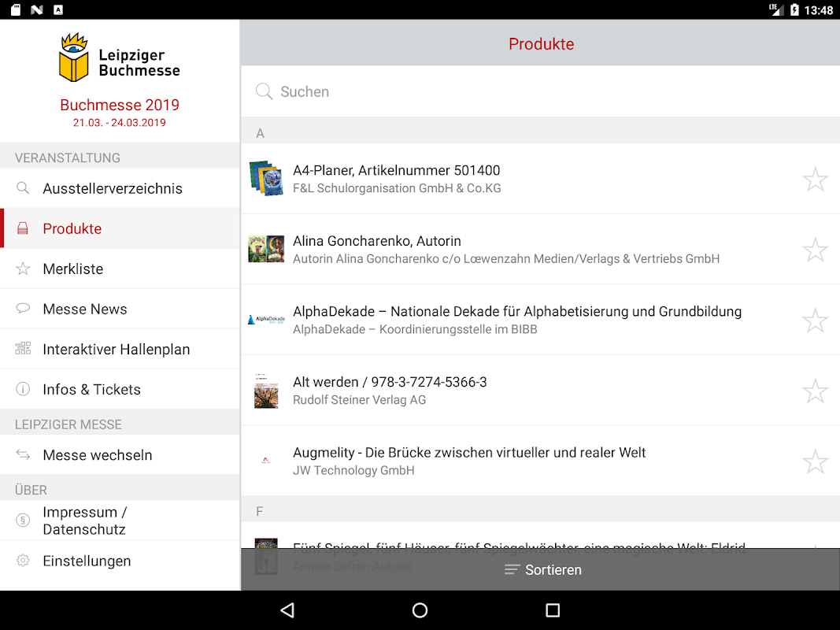Star the A4-Planer product
Image resolution: width=840 pixels, height=630 pixels.
coord(815,179)
